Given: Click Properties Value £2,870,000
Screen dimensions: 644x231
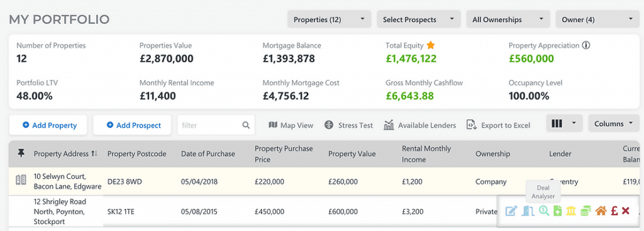Looking at the screenshot, I should click(x=166, y=59).
